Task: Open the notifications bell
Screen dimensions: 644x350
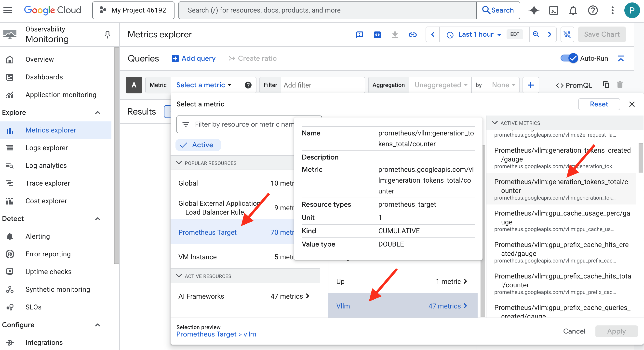Action: tap(573, 10)
